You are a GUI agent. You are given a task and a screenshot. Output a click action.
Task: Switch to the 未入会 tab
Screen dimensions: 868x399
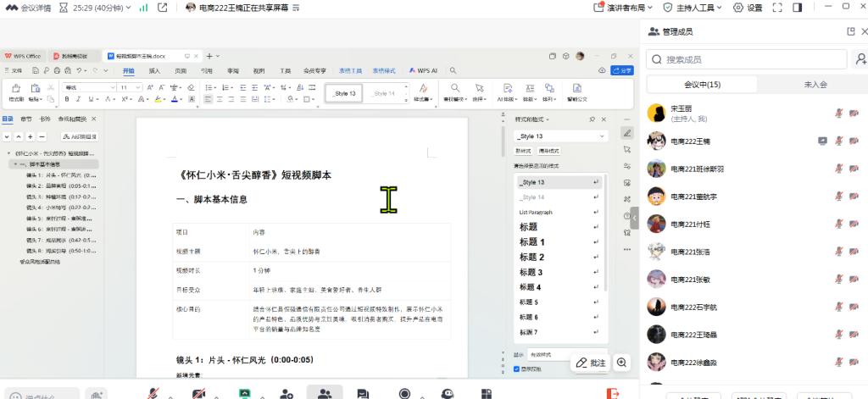[815, 85]
